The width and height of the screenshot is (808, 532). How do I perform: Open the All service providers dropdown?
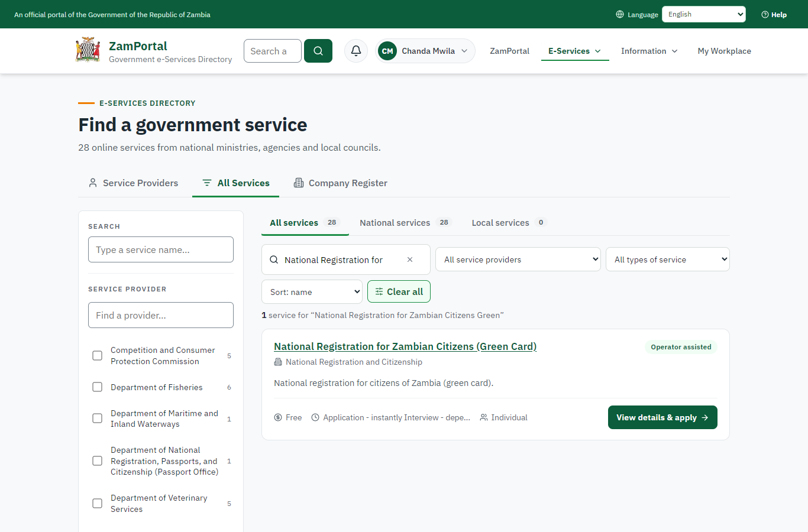pos(518,259)
